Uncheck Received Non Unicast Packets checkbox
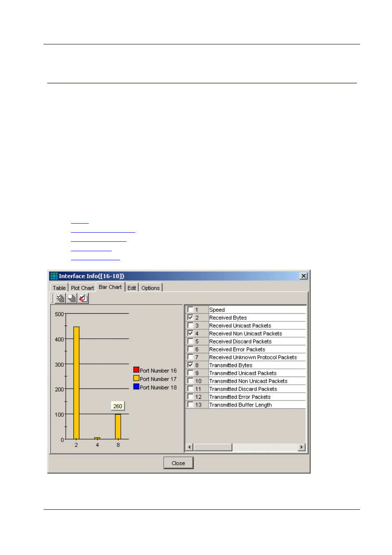Image resolution: width=392 pixels, height=555 pixels. [190, 333]
